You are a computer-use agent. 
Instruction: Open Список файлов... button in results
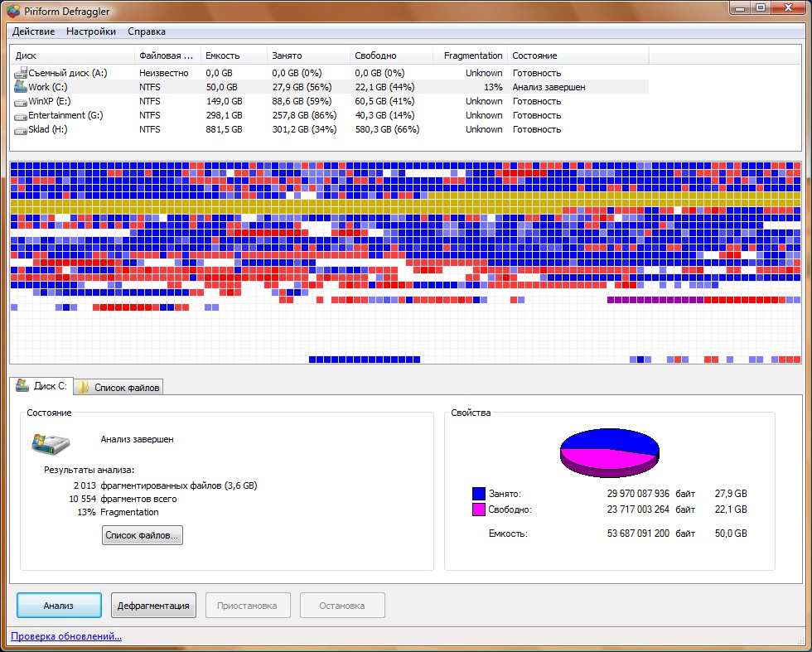pos(142,535)
